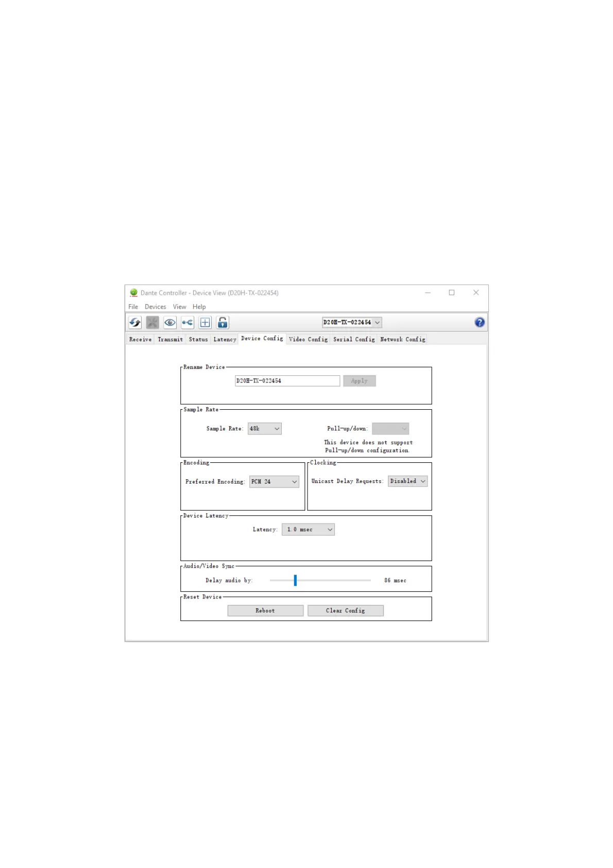The height and width of the screenshot is (868, 613).
Task: Click the Identify Device eye icon
Action: point(170,323)
